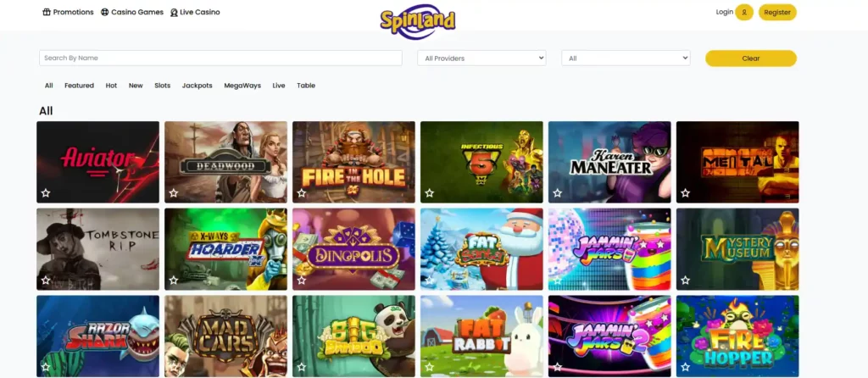
Task: Launch the Fat Santa game tile
Action: (x=481, y=249)
